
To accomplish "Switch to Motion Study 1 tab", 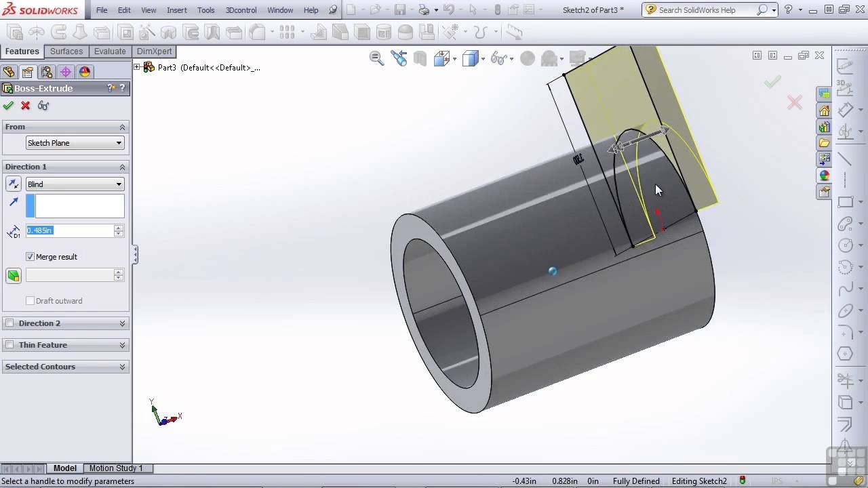I will pyautogui.click(x=116, y=468).
